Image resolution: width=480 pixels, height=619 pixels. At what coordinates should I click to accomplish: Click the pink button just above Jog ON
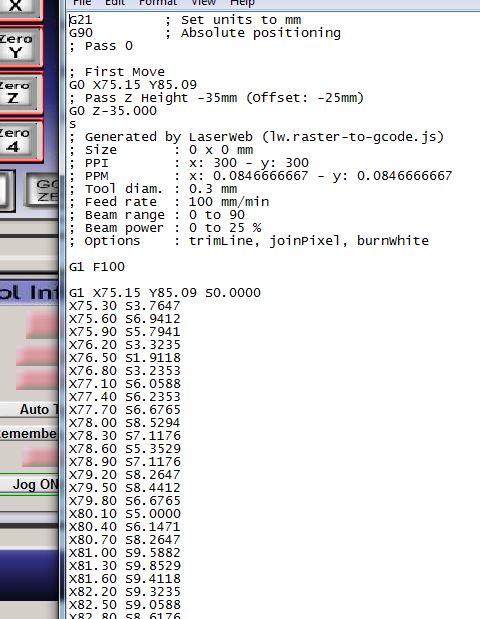39,457
